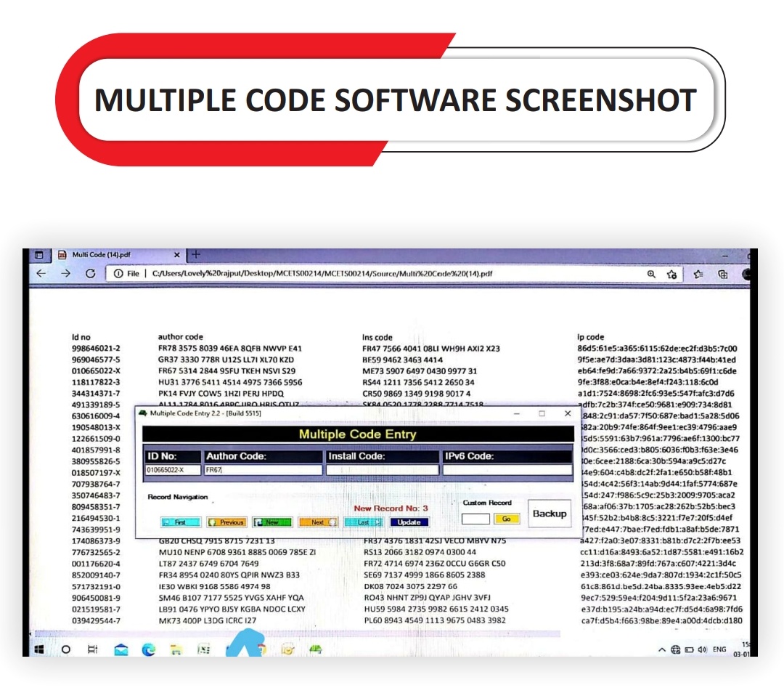Open the Mail app on taskbar
Image resolution: width=784 pixels, height=693 pixels.
click(121, 649)
